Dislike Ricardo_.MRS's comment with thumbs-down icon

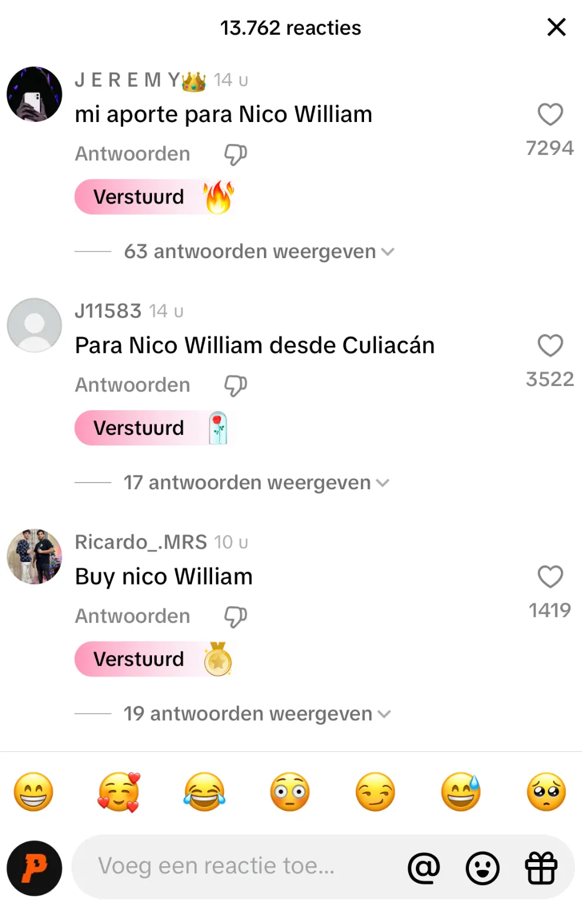(x=235, y=616)
